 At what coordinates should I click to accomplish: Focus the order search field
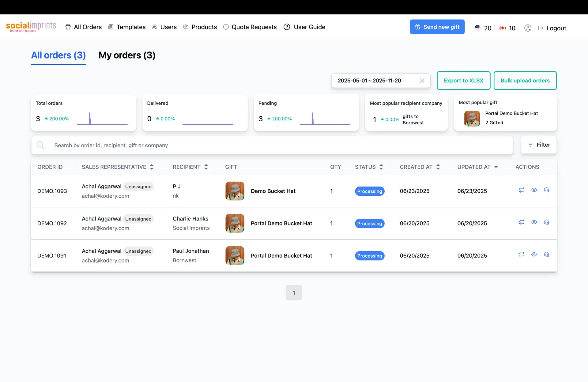tap(272, 145)
